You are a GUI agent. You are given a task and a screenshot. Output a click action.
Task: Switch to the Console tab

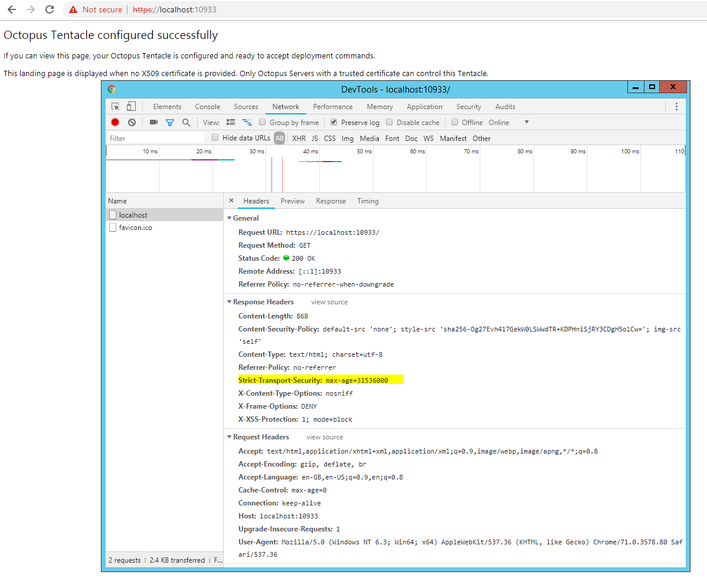(x=207, y=107)
